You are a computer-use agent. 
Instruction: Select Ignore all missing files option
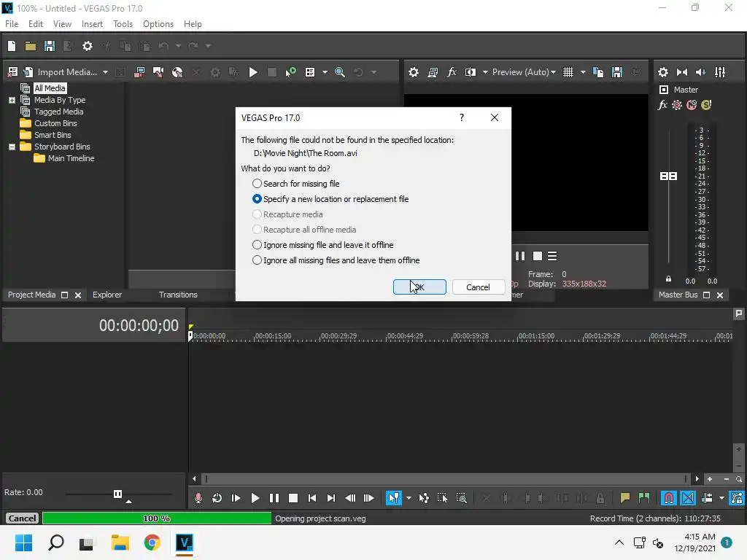[x=336, y=260]
